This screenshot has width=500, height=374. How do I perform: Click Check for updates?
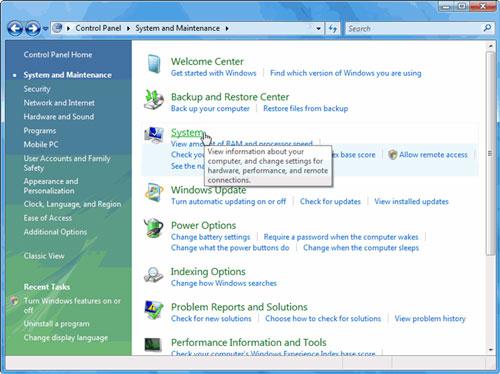coord(330,201)
